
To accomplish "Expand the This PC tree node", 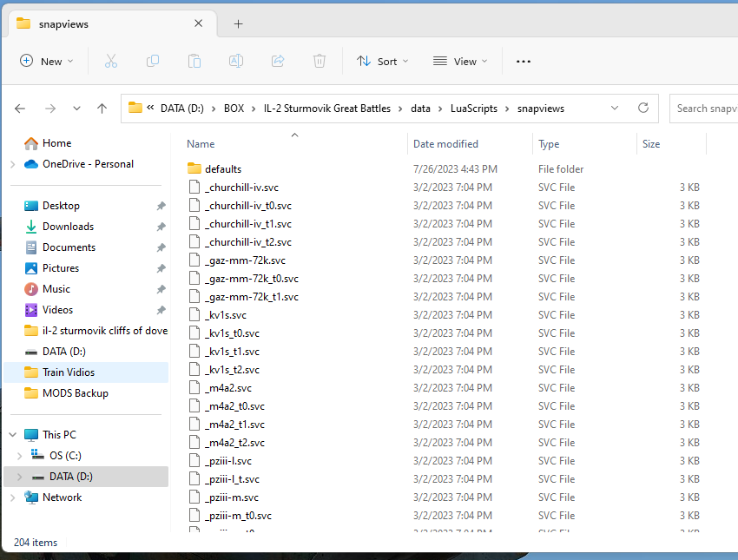I will pos(12,435).
